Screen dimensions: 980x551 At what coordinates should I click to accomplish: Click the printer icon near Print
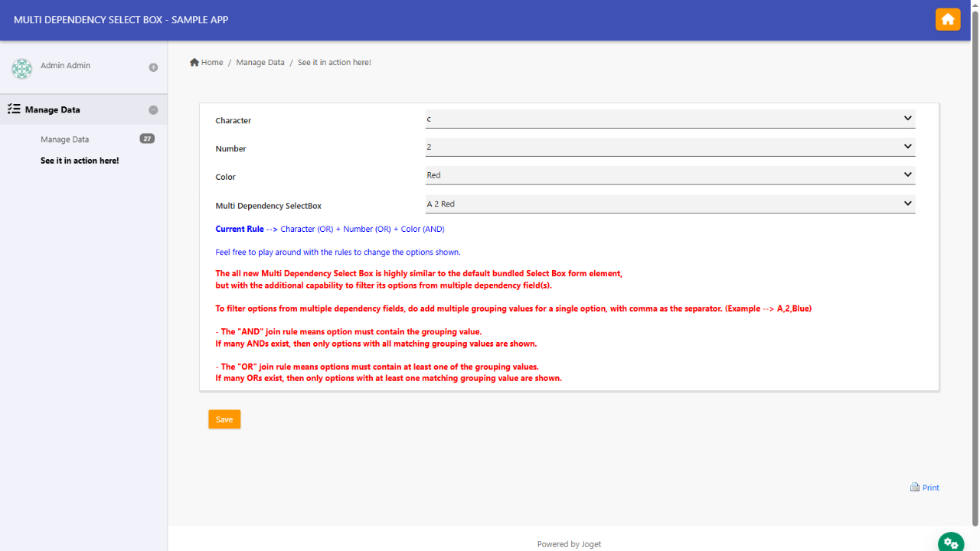click(x=914, y=487)
